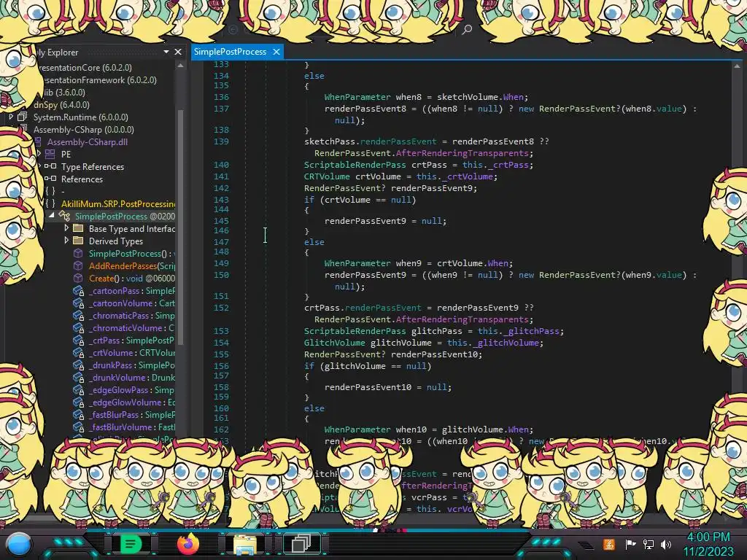Switch to the SimplePostProcess document tab

[x=230, y=52]
